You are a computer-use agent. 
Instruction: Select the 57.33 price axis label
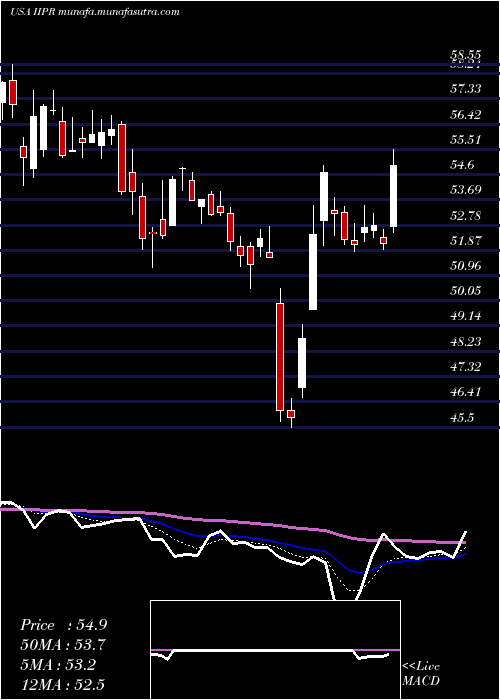click(x=466, y=89)
